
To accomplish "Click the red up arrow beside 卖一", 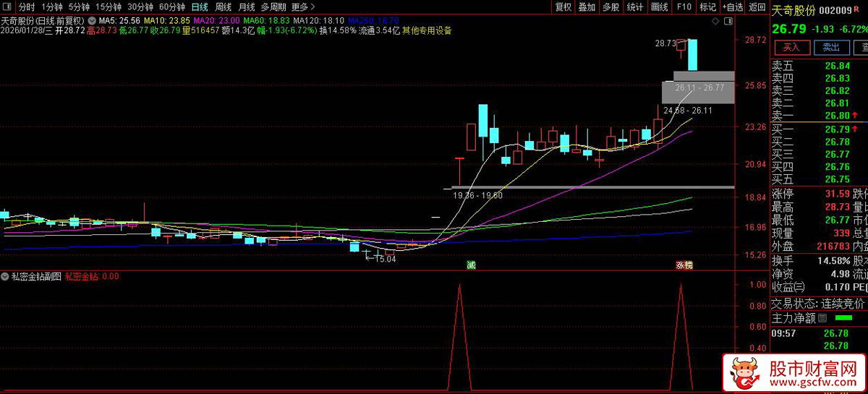I will point(854,116).
